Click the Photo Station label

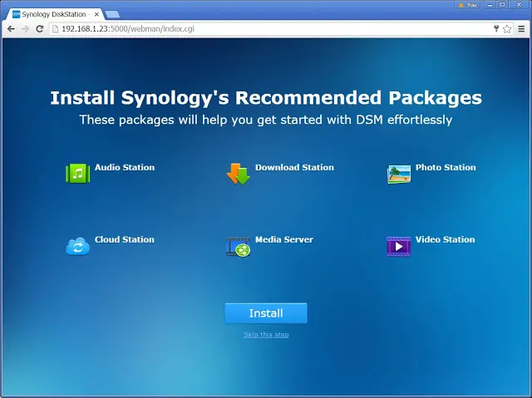point(446,167)
